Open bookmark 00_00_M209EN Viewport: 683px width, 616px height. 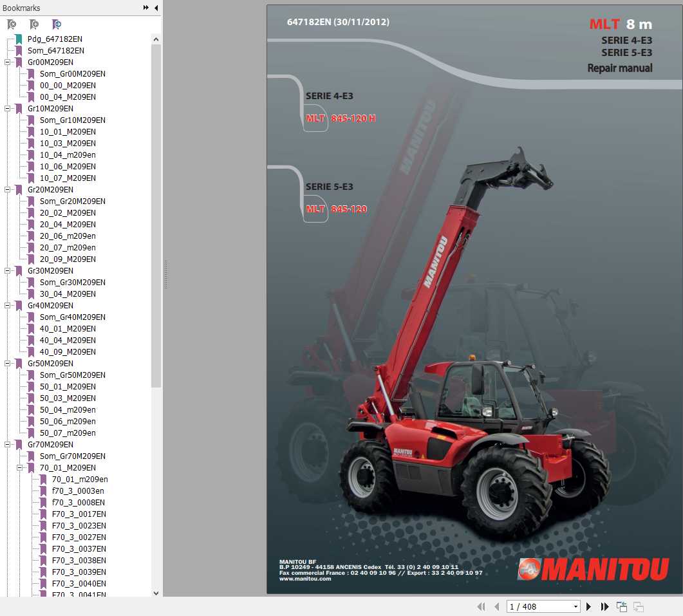68,86
